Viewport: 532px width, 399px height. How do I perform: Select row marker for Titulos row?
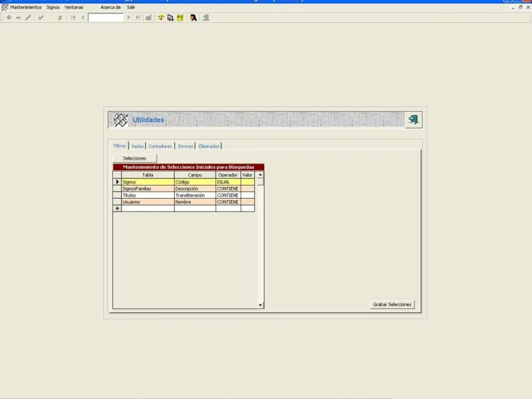coord(117,196)
